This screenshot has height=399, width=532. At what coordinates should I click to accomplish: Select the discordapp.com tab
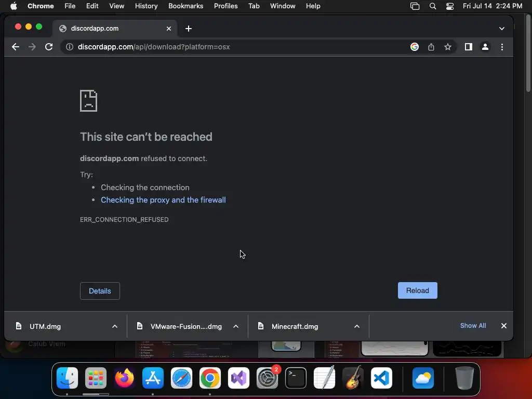click(115, 29)
